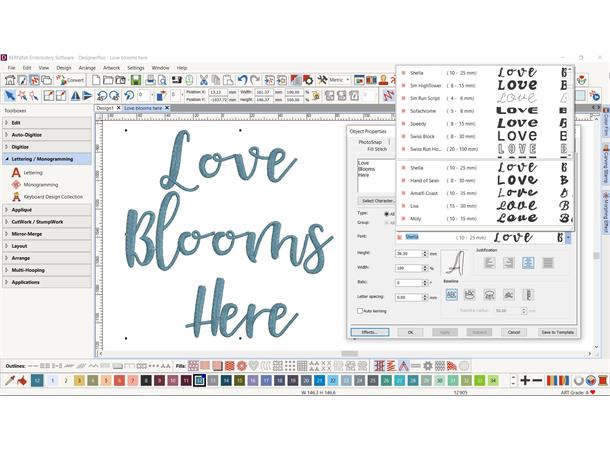This screenshot has height=450, width=610.
Task: Open the Font dropdown arrow
Action: (x=567, y=237)
